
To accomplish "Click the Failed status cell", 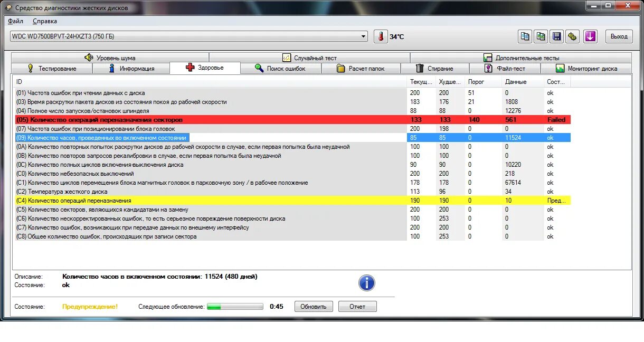I will 556,120.
